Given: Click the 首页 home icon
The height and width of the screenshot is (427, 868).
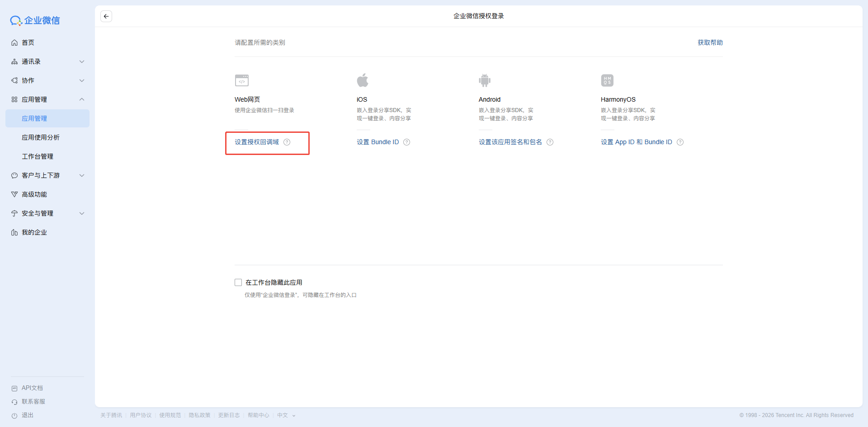Looking at the screenshot, I should [14, 42].
